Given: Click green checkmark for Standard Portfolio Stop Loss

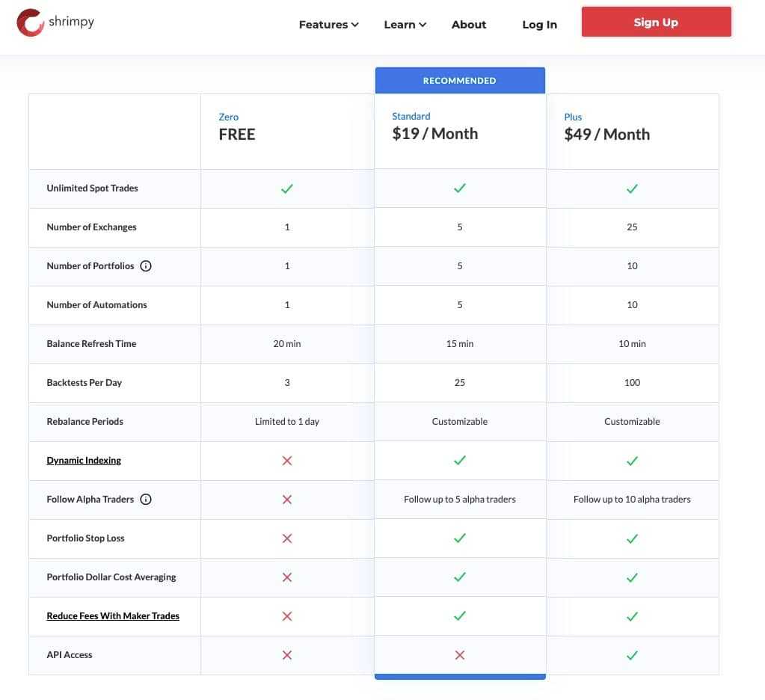Looking at the screenshot, I should click(459, 538).
